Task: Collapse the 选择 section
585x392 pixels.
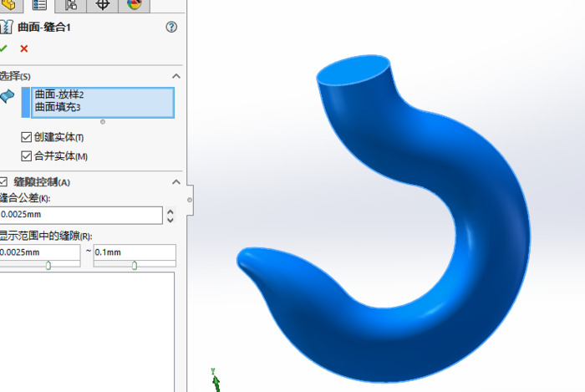Action: click(x=175, y=76)
